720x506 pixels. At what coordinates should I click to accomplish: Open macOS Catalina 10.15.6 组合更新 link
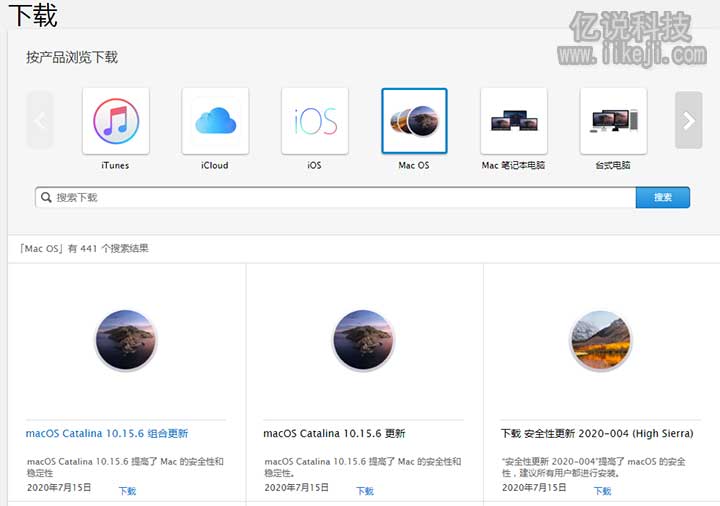pos(107,433)
